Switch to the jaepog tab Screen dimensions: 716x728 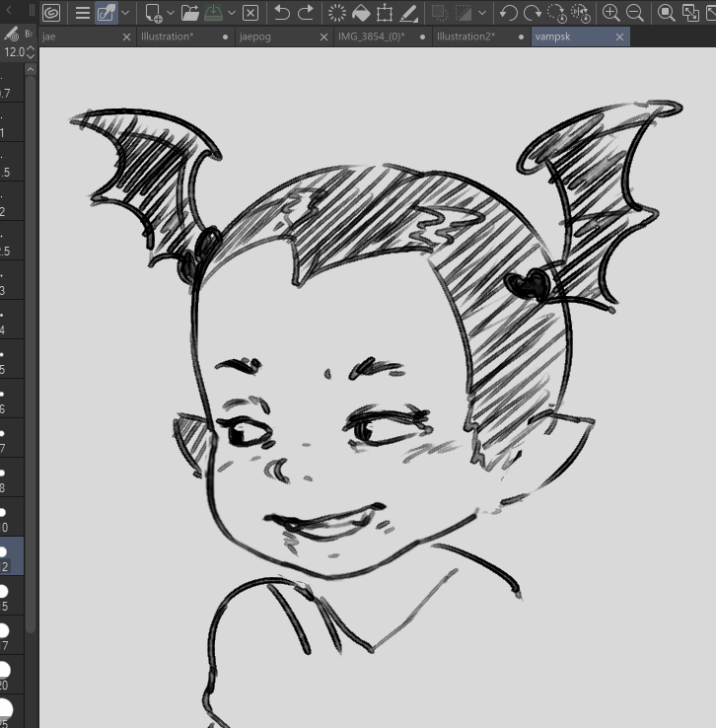(255, 36)
